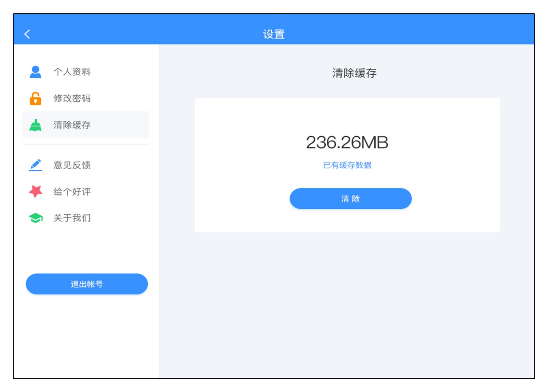Click the green graduation cap icon
The height and width of the screenshot is (392, 548).
[35, 218]
